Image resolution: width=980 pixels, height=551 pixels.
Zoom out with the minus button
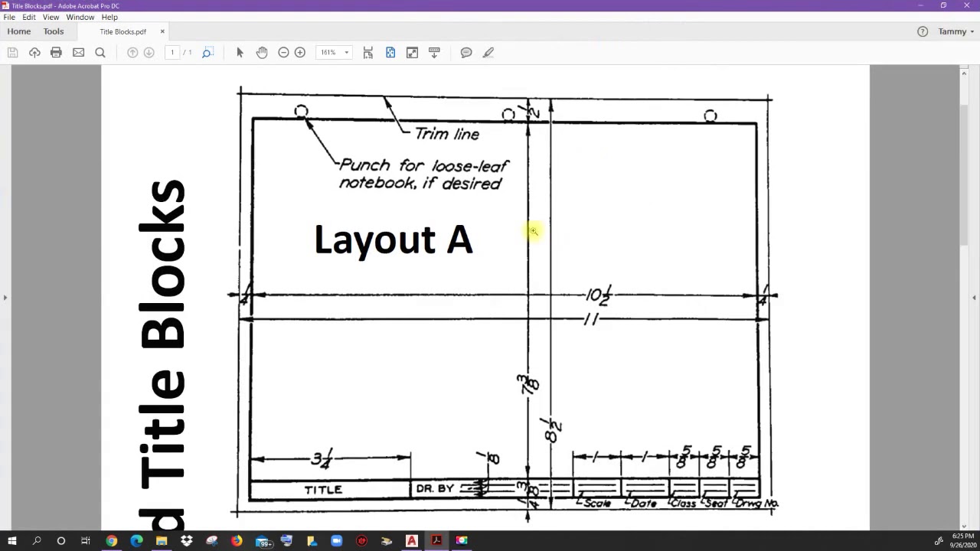tap(283, 52)
